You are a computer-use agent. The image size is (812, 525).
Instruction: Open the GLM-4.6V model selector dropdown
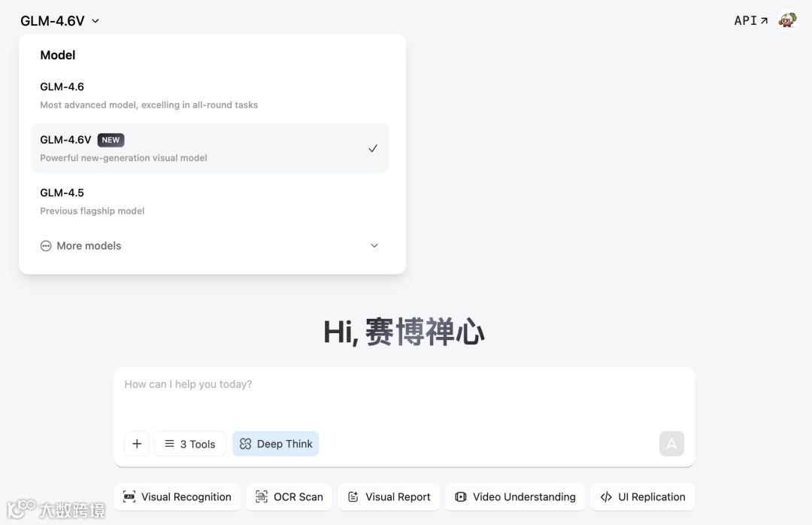(x=59, y=21)
